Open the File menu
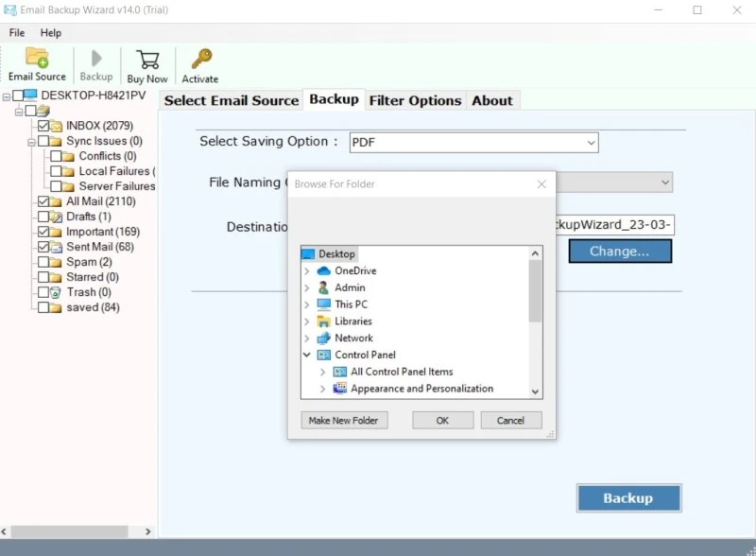 17,33
